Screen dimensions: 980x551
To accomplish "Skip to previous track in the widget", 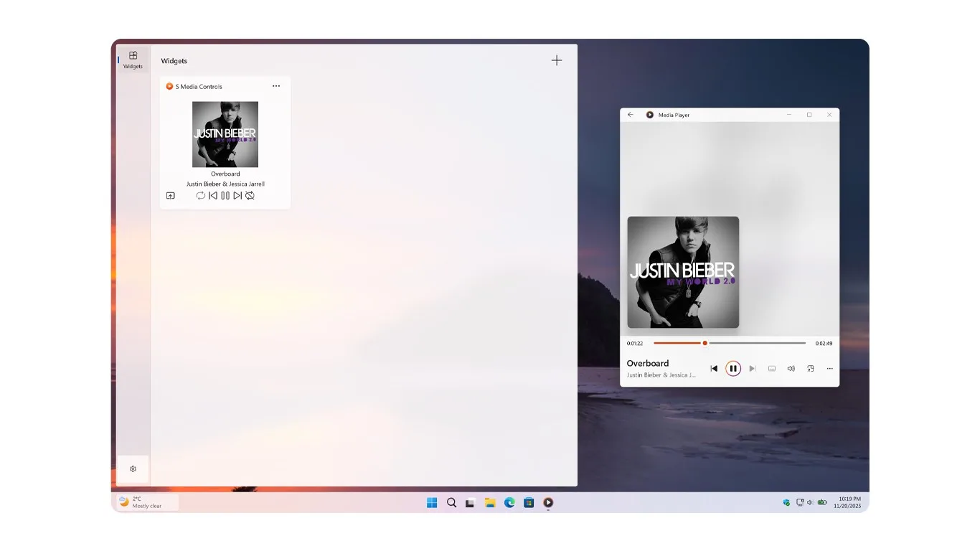I will tap(213, 195).
